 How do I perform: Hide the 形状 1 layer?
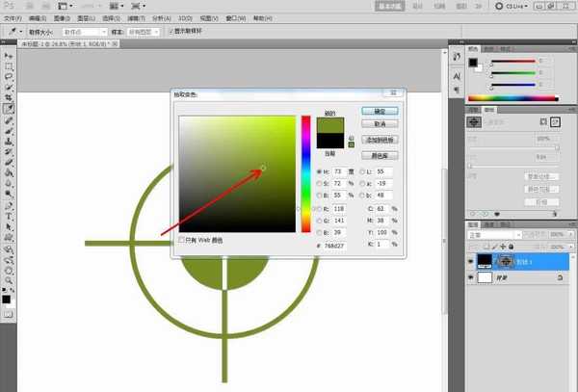pyautogui.click(x=471, y=260)
